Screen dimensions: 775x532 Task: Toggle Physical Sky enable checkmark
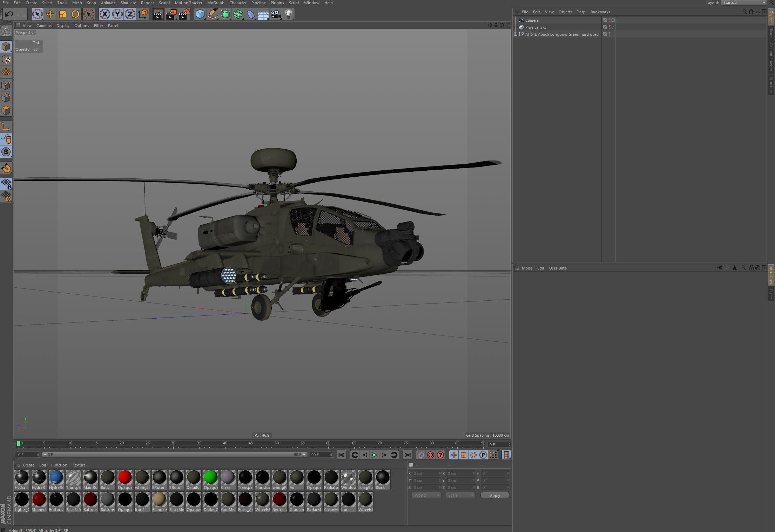[x=613, y=27]
